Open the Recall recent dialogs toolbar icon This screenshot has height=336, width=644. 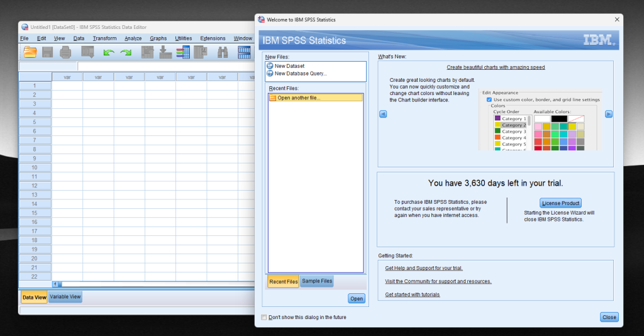[87, 53]
